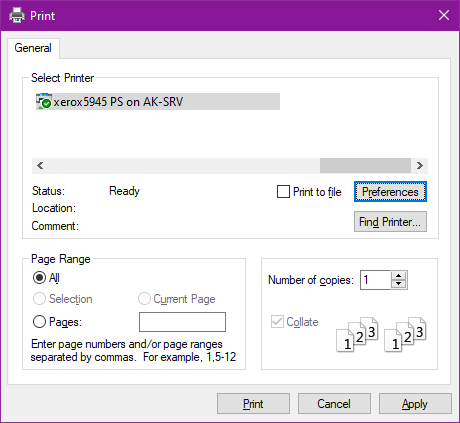Close the Print dialog
The height and width of the screenshot is (423, 460).
click(x=444, y=15)
